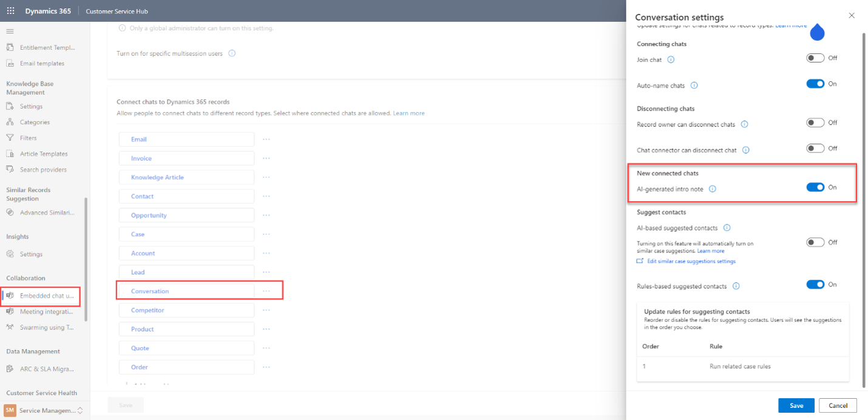Click info icon for Chat connector can disconnect

pos(746,150)
